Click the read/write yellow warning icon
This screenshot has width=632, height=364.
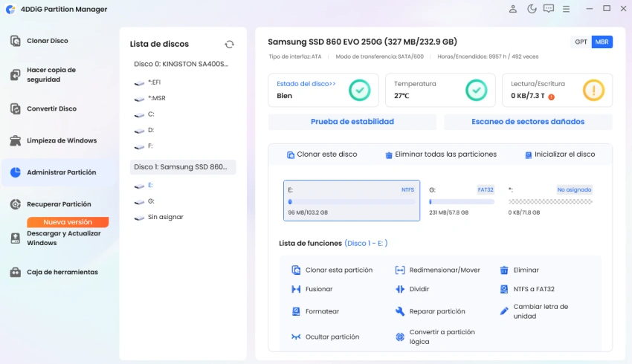point(594,90)
